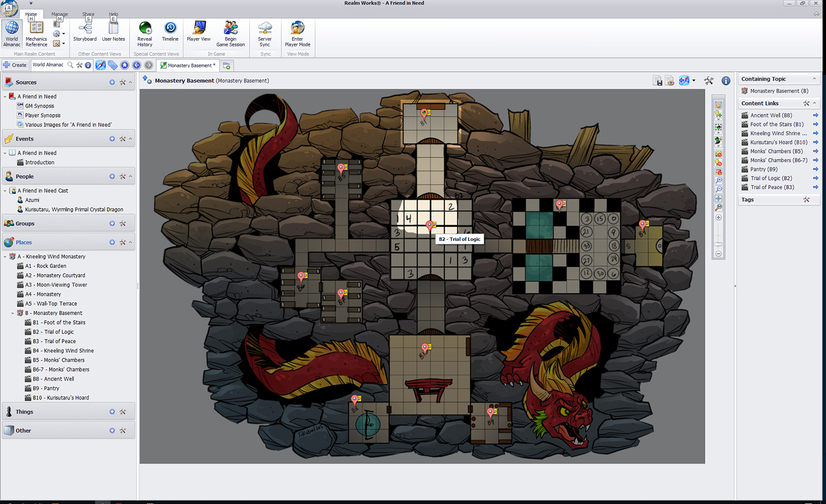Viewport: 826px width, 504px height.
Task: Click the plus button above zoom slider
Action: click(718, 217)
